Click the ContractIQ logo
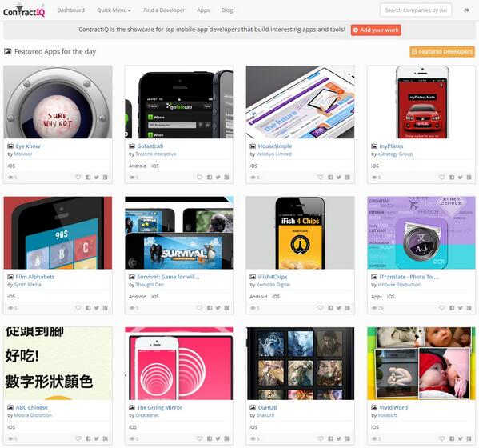 coord(24,10)
